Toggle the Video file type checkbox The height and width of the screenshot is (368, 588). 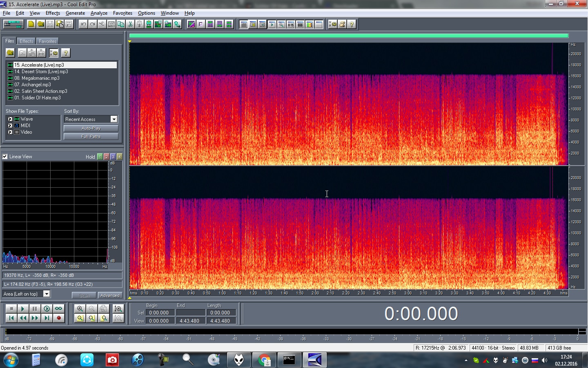pos(10,132)
